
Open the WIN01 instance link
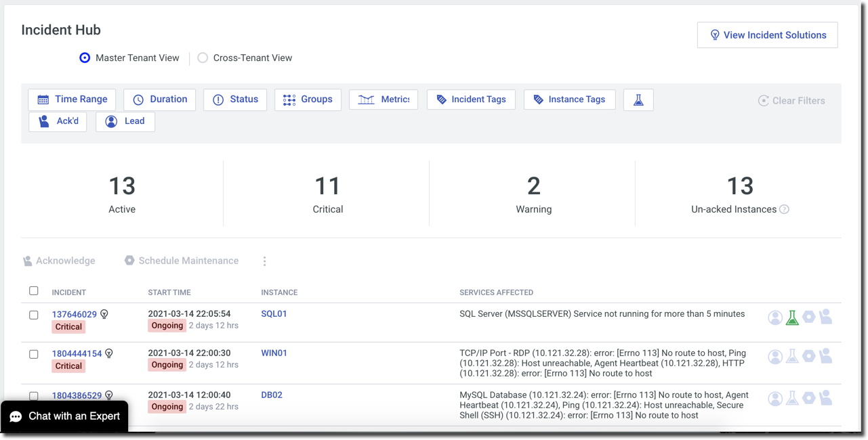pyautogui.click(x=274, y=353)
